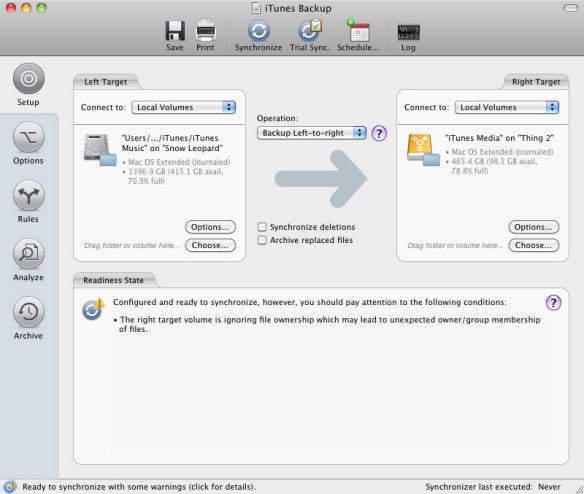
Task: Click Left Target Choose... button
Action: coord(210,245)
